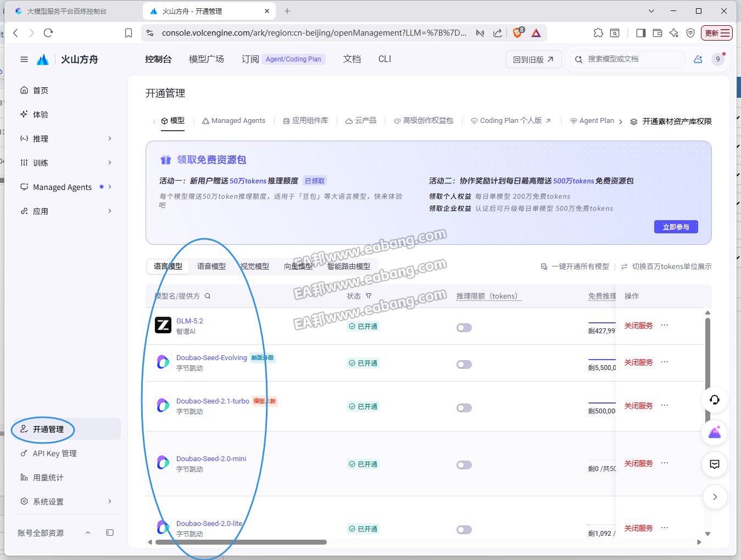
Task: Click the search icon next to 状态 column filter
Action: (369, 296)
